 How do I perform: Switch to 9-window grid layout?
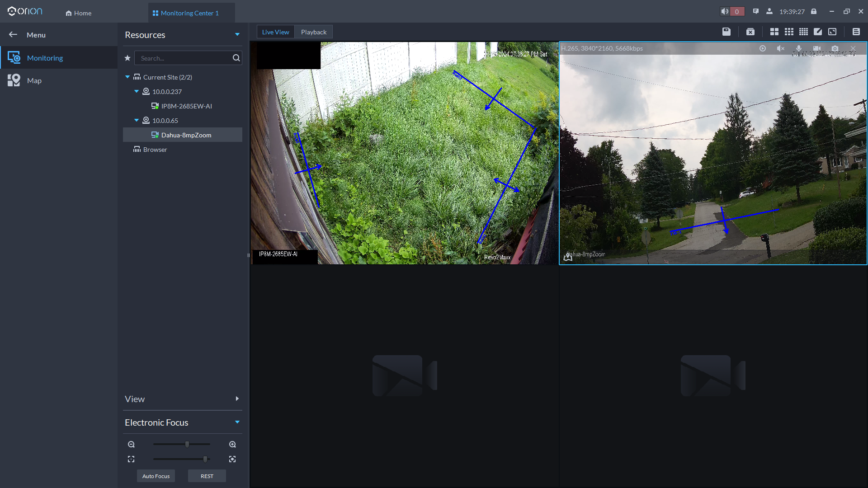pos(789,32)
